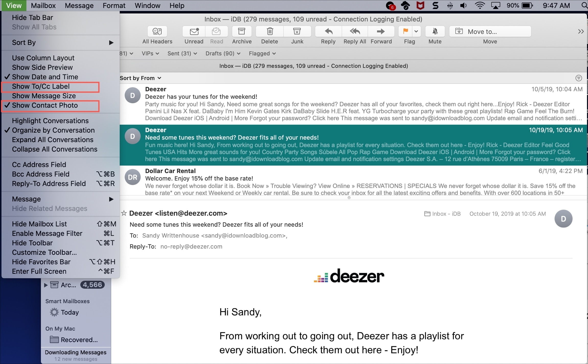This screenshot has height=364, width=588.
Task: Toggle Show To/Cc Label option
Action: coord(60,86)
